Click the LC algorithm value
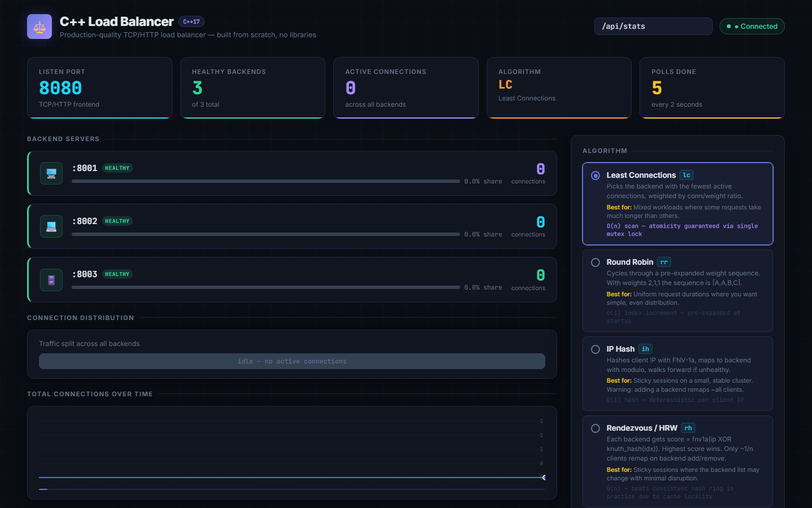 (x=505, y=85)
